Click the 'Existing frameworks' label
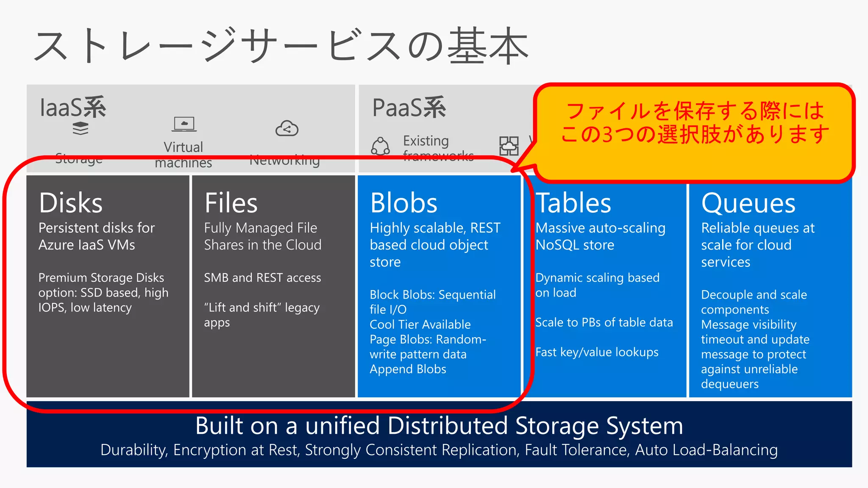868x488 pixels. (x=438, y=148)
